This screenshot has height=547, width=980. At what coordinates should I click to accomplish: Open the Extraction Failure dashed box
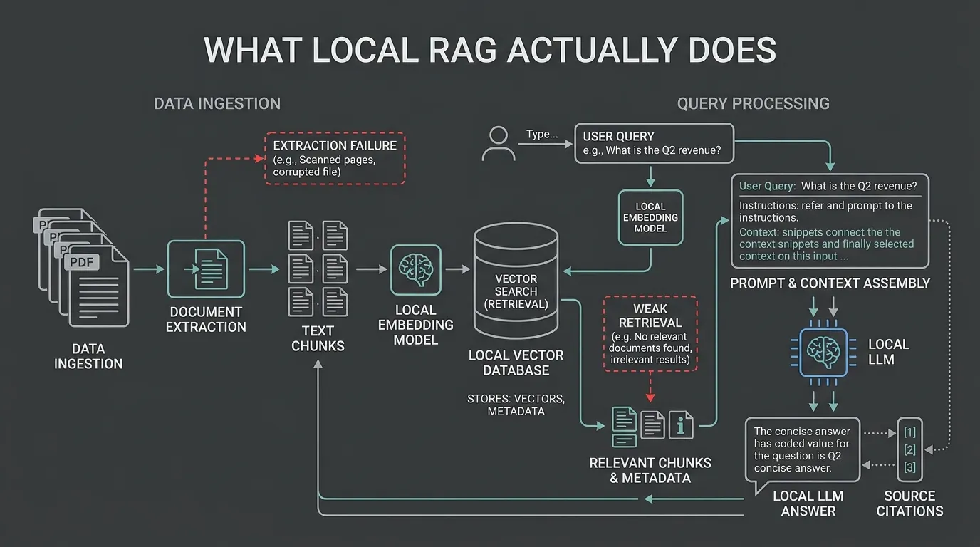point(335,158)
